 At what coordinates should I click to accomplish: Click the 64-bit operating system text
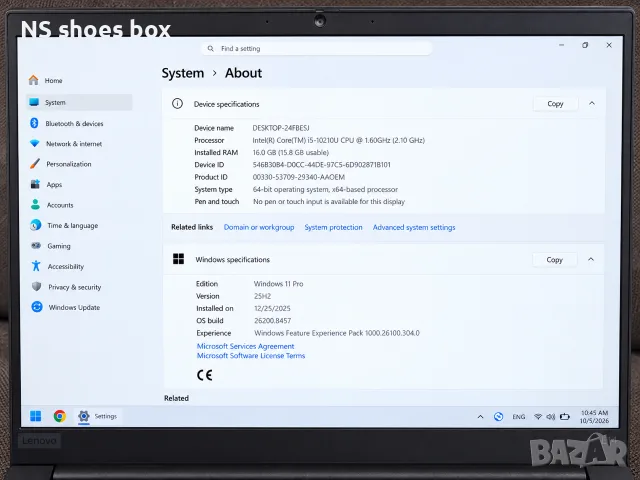point(325,189)
